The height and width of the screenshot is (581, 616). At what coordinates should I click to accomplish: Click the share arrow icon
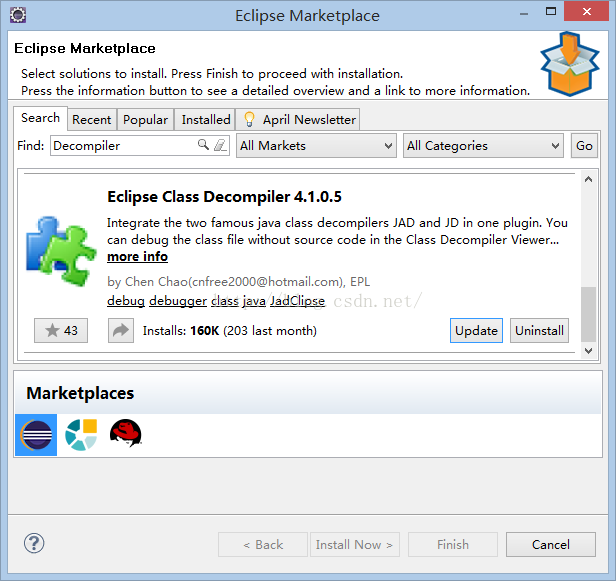click(121, 330)
